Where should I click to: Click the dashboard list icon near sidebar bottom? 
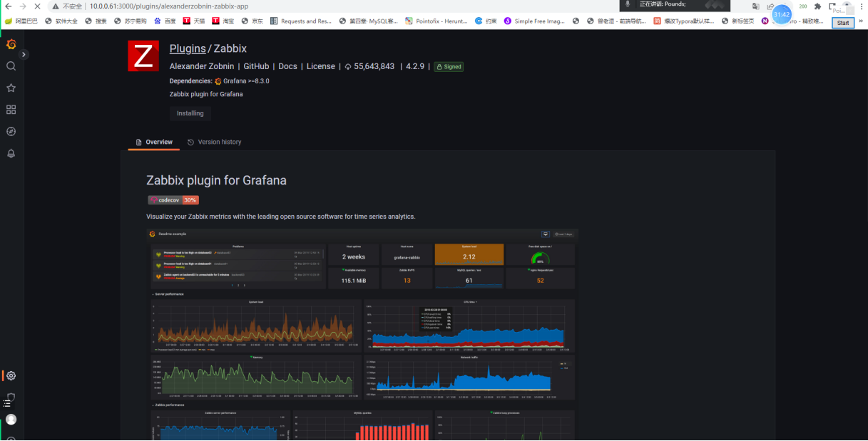(x=6, y=403)
